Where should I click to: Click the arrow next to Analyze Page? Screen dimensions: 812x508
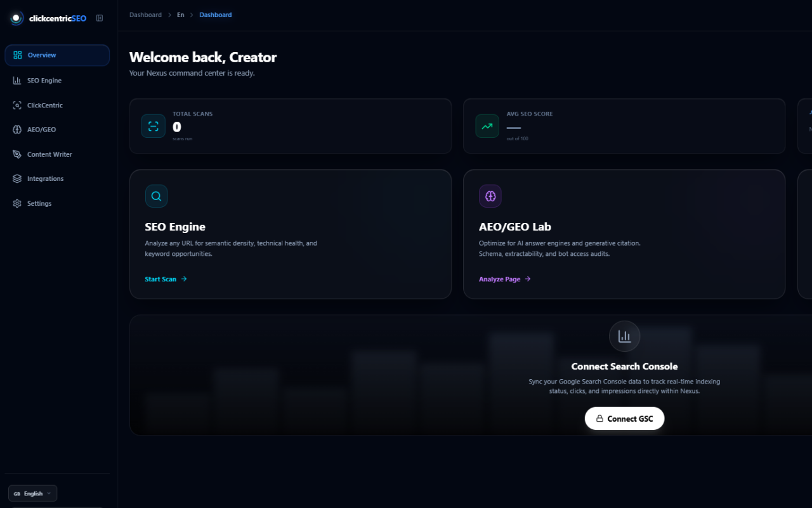[528, 279]
